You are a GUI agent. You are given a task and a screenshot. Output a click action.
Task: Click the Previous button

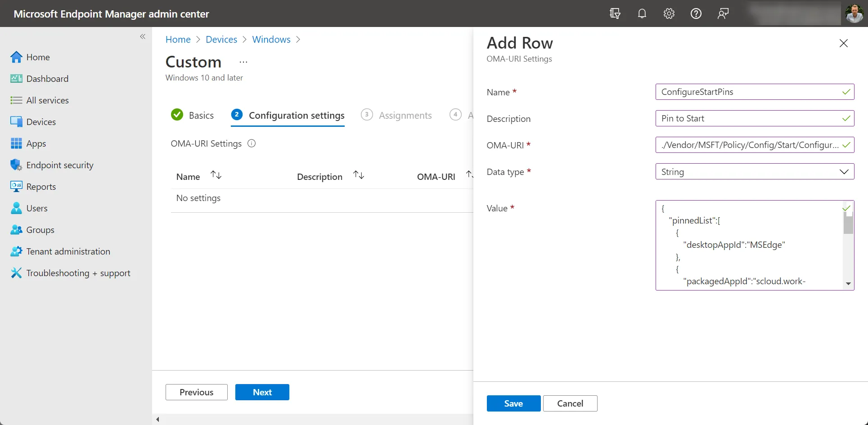coord(197,392)
